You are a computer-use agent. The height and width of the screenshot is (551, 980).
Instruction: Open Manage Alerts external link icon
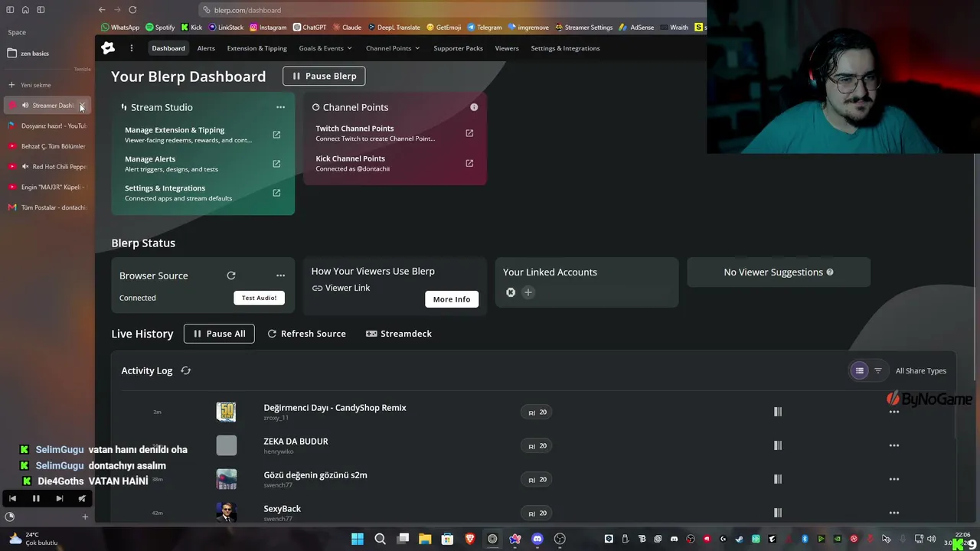[x=276, y=164]
